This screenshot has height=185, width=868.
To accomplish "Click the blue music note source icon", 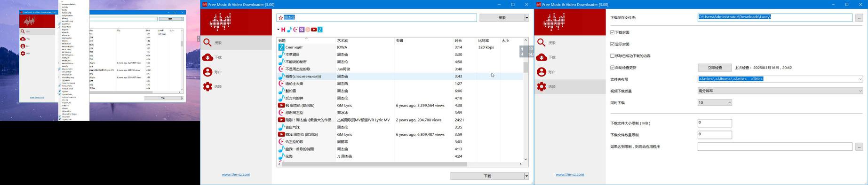I will (289, 30).
